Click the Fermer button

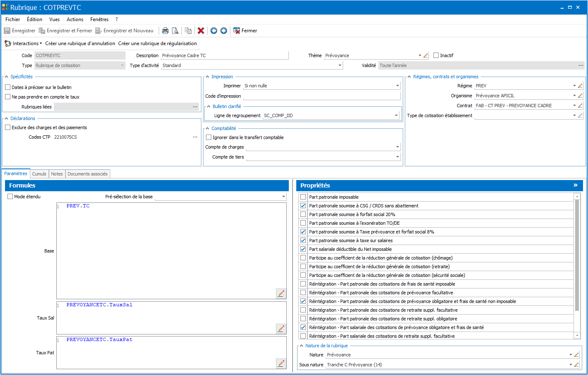[245, 31]
